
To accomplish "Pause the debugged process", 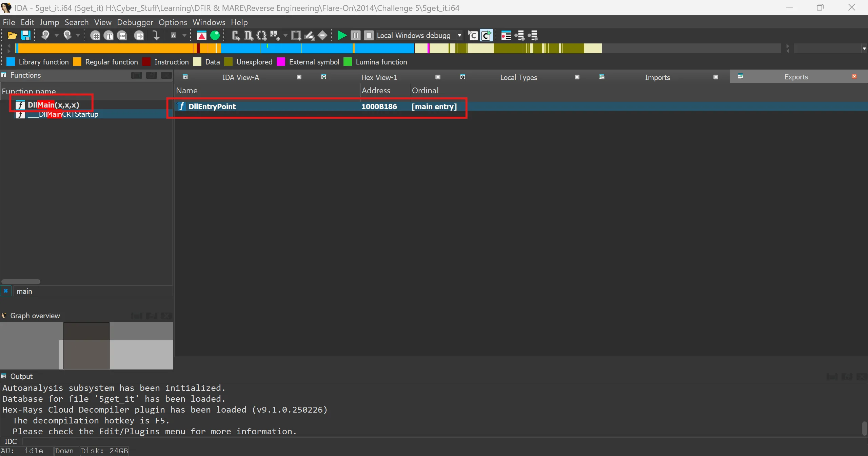I will (355, 35).
